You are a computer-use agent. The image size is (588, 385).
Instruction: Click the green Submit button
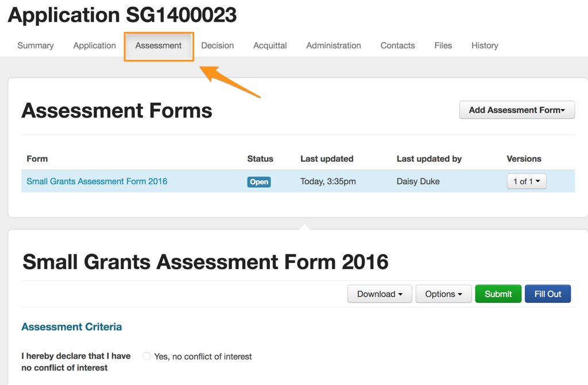(x=498, y=294)
